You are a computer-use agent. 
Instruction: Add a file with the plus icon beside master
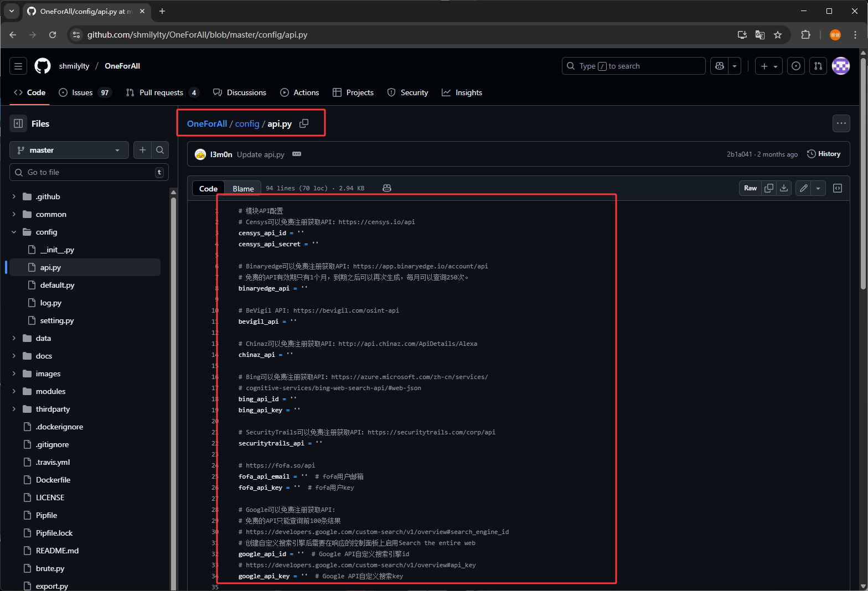tap(142, 150)
